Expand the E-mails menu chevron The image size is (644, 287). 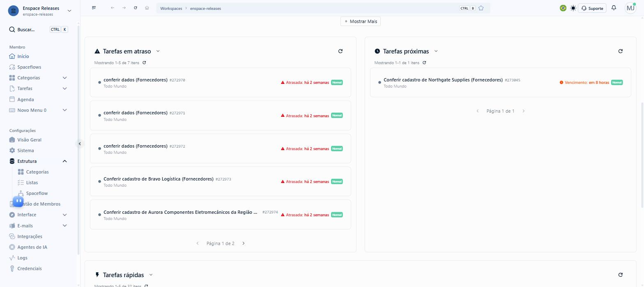64,226
